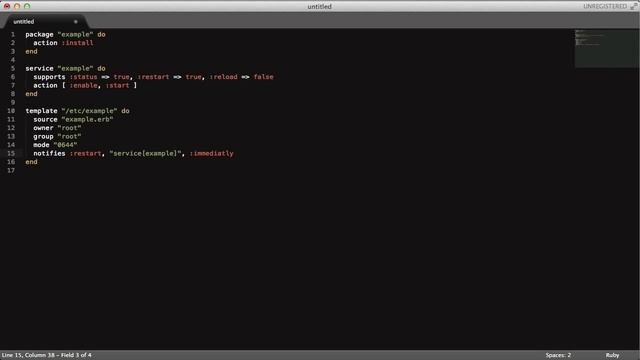Screen dimensions: 640x360
Task: Click the word service on line 5
Action: point(39,68)
